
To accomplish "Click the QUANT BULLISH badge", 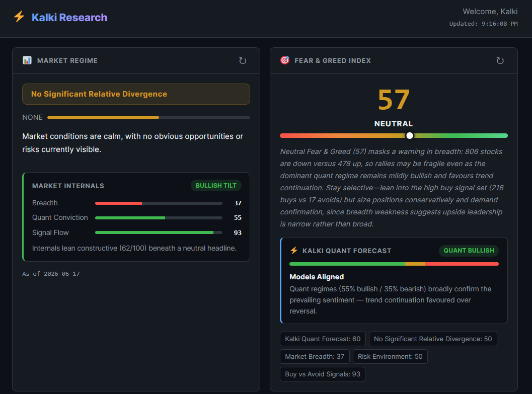I will coord(469,250).
